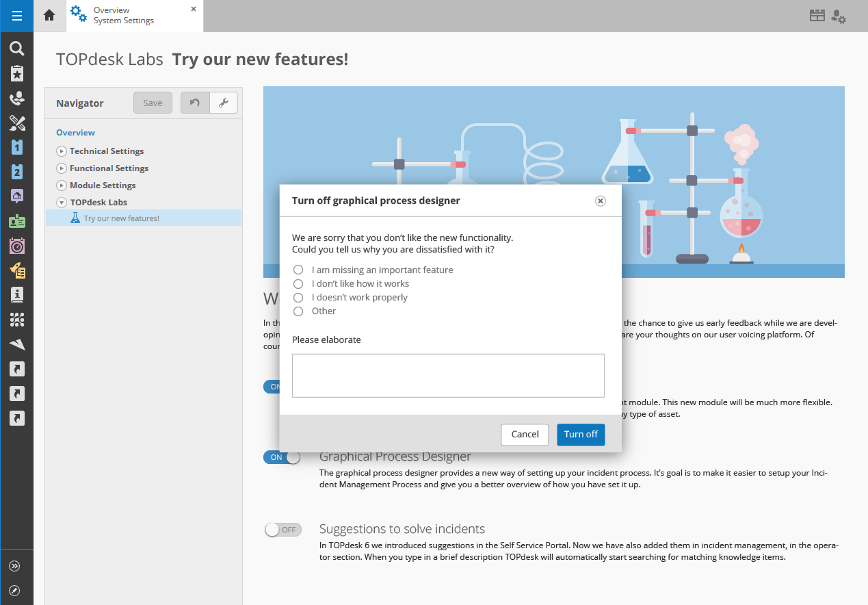The image size is (868, 605).
Task: Open the hamburger main menu
Action: (x=16, y=16)
